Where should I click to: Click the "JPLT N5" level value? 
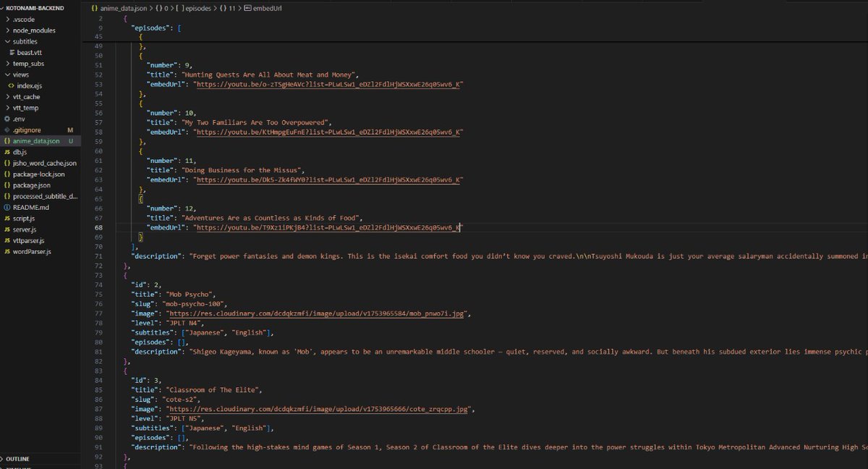[184, 419]
